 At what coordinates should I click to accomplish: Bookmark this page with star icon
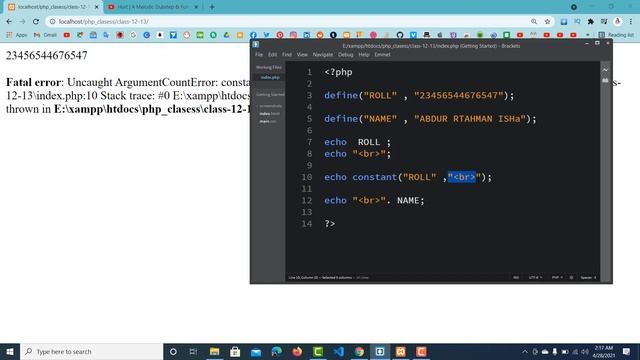547,21
